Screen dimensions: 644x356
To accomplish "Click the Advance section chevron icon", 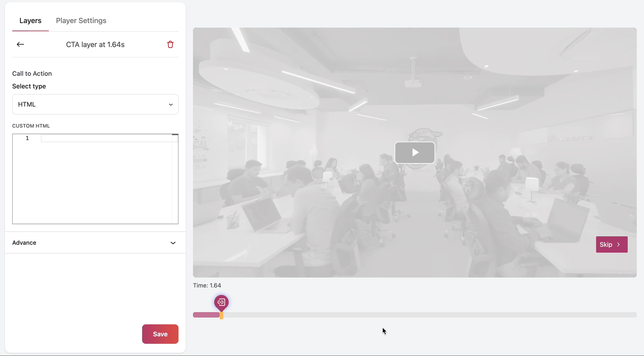I will coord(173,243).
